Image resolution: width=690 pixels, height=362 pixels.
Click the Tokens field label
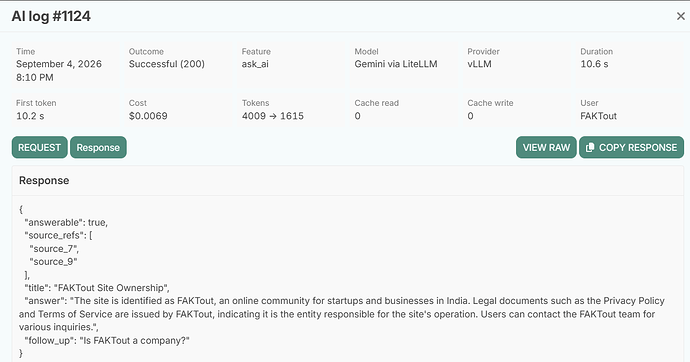(x=255, y=103)
